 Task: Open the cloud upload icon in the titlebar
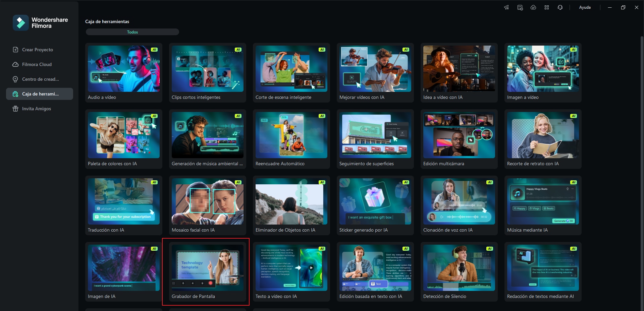click(533, 7)
